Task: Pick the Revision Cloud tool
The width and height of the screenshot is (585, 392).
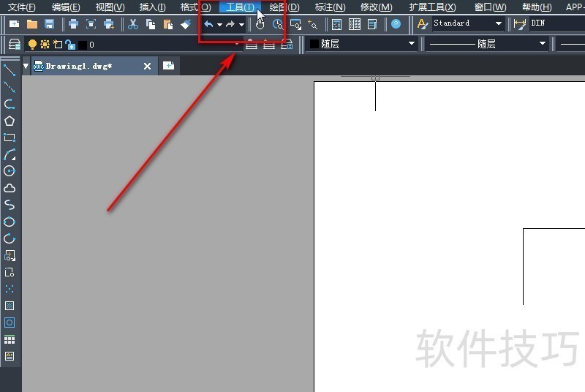Action: (10, 188)
